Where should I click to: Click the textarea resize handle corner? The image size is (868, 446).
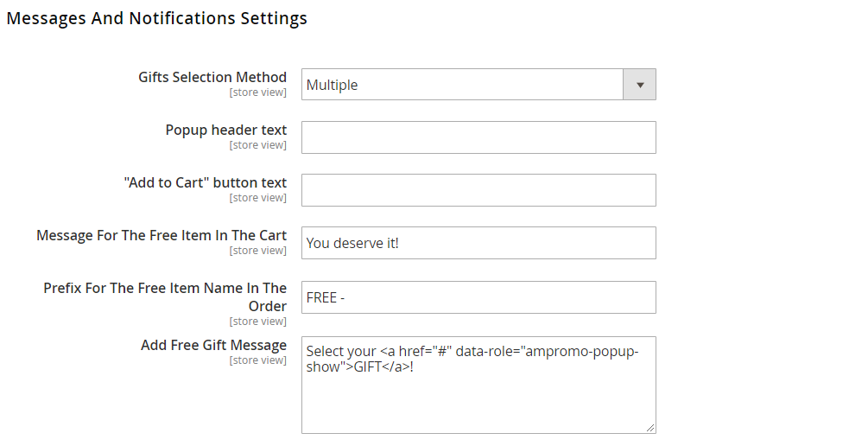pyautogui.click(x=649, y=427)
